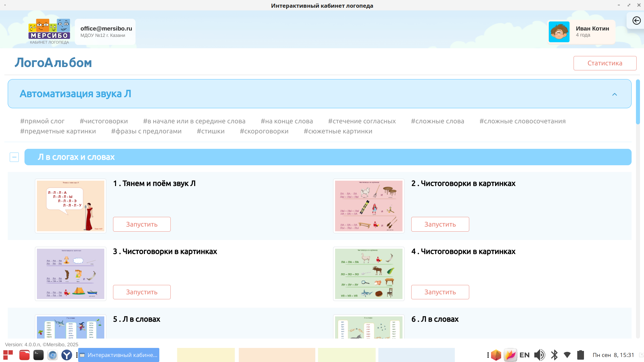
Task: Click the Mersibo logo
Action: [49, 31]
